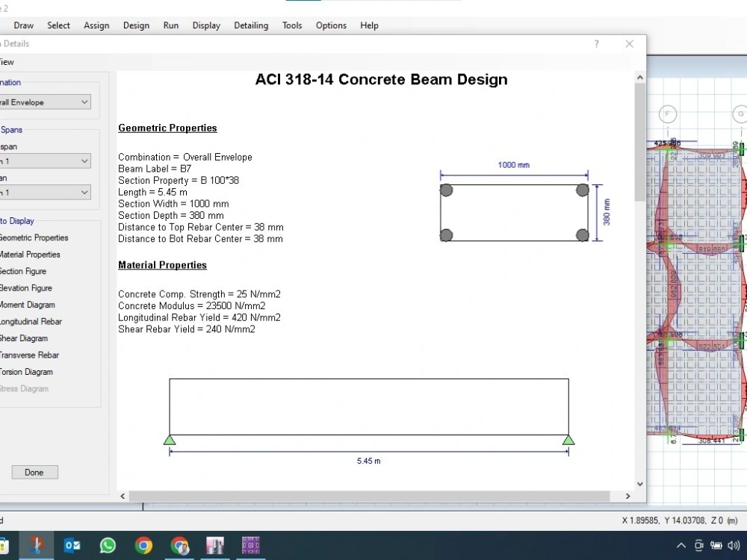Viewport: 747px width, 560px height.
Task: Open the Overall Envelope combination dropdown
Action: tap(84, 102)
